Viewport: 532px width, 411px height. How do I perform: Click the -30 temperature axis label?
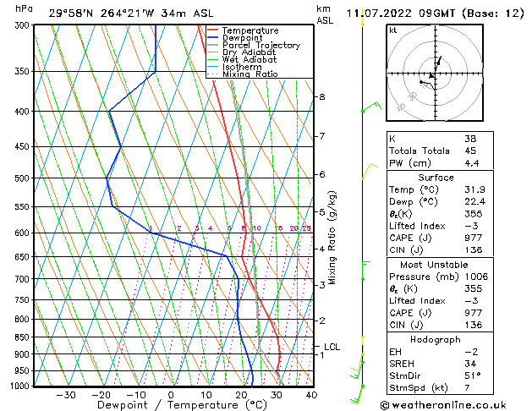[65, 396]
